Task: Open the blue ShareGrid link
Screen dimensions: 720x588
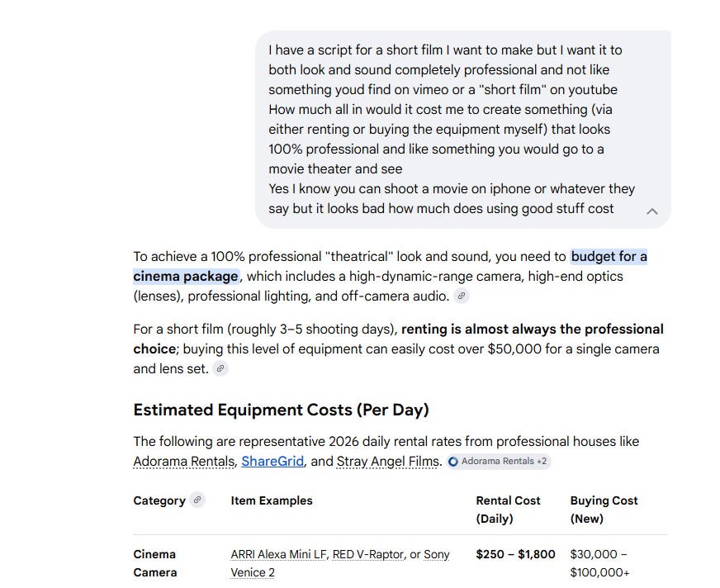Action: pos(272,462)
